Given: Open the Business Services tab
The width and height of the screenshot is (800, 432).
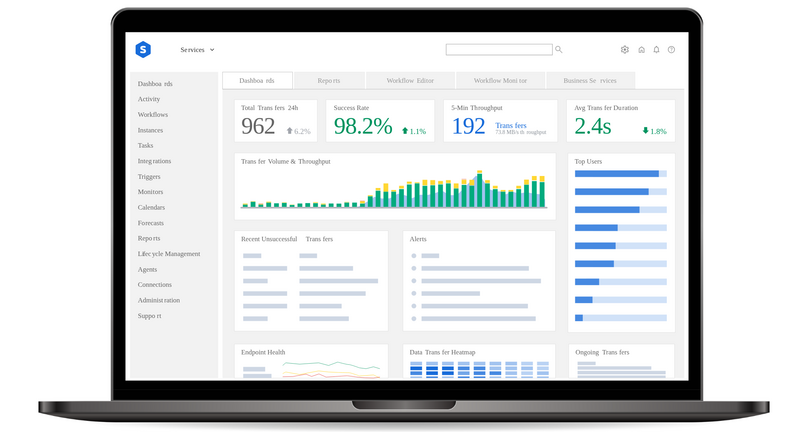Looking at the screenshot, I should 590,81.
